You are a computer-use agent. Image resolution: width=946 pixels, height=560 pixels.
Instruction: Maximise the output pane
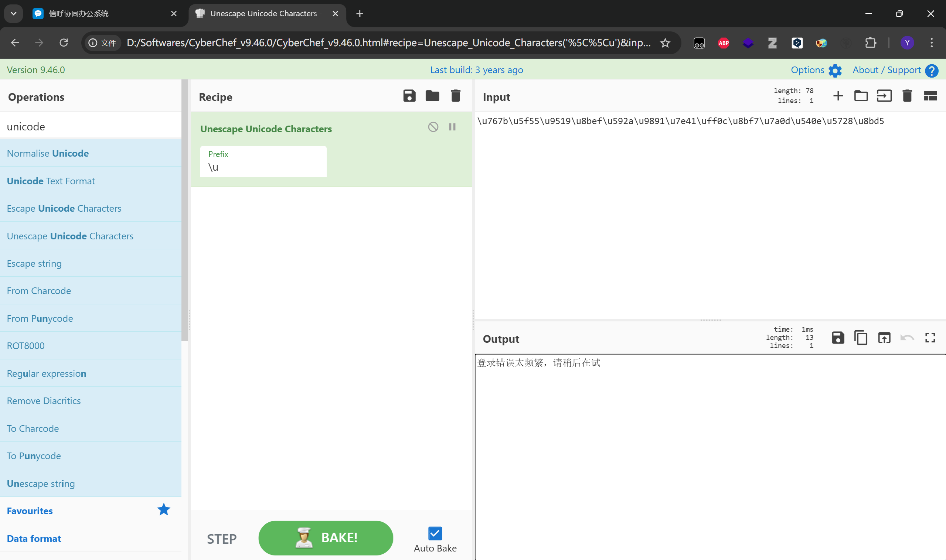(x=930, y=338)
